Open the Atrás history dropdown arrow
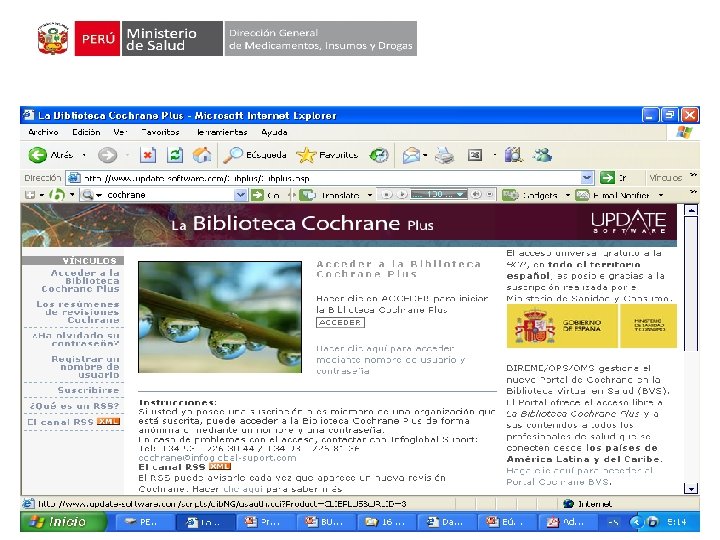The image size is (720, 540). (84, 155)
